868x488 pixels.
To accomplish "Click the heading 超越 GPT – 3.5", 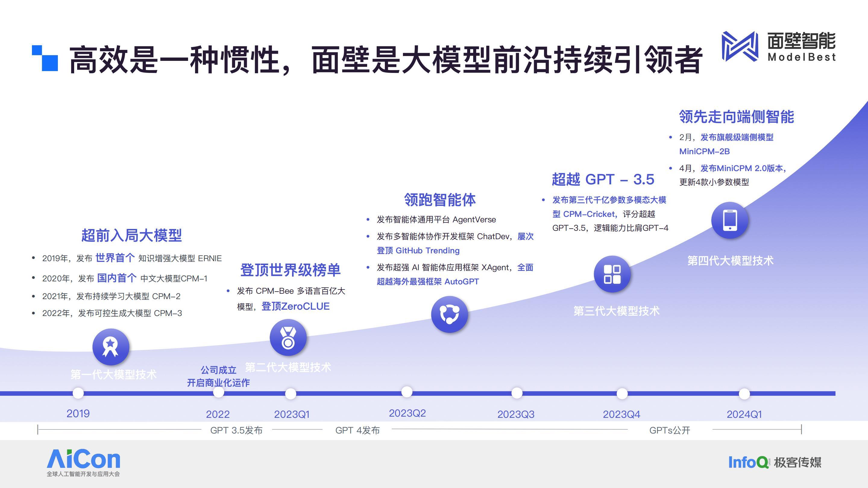I will (x=603, y=179).
